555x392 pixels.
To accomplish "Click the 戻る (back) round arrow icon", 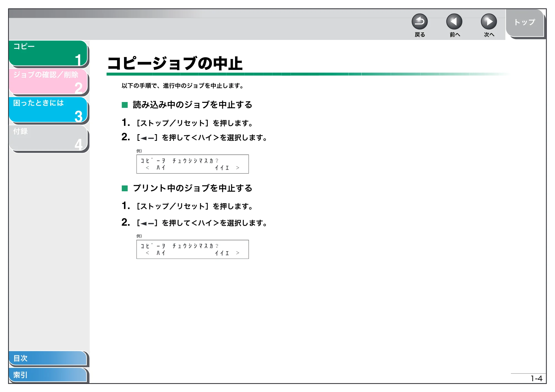I will 420,22.
